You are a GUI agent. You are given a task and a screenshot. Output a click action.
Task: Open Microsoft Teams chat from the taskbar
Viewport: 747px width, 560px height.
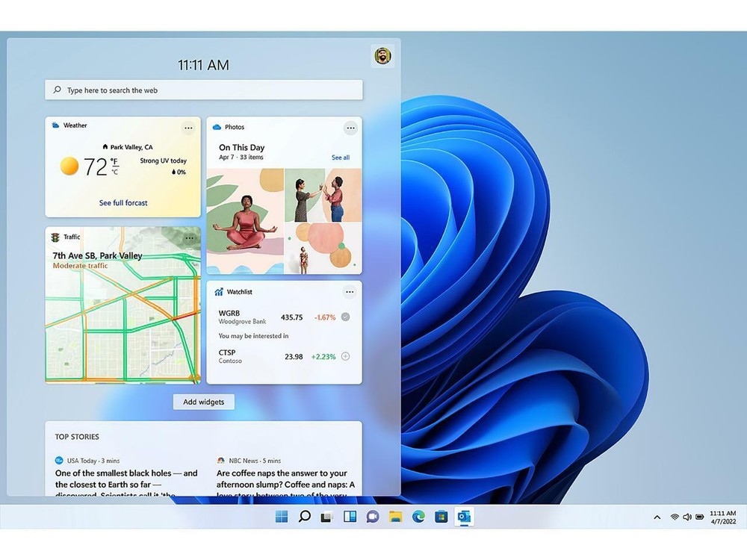click(372, 516)
